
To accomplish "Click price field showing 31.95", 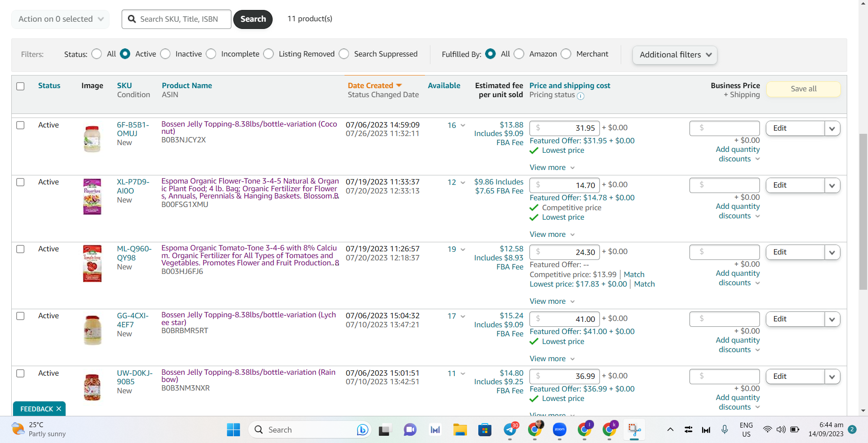I will (565, 128).
